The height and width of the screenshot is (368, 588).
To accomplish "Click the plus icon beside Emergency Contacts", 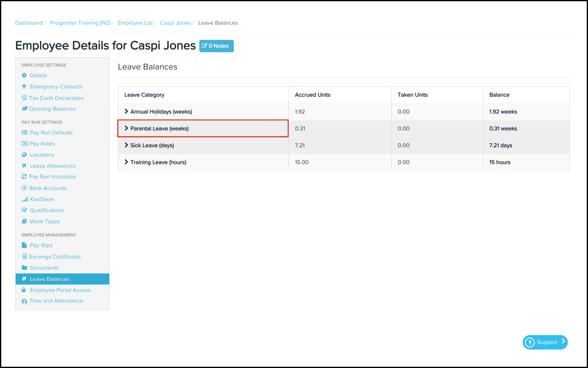I will pos(24,86).
